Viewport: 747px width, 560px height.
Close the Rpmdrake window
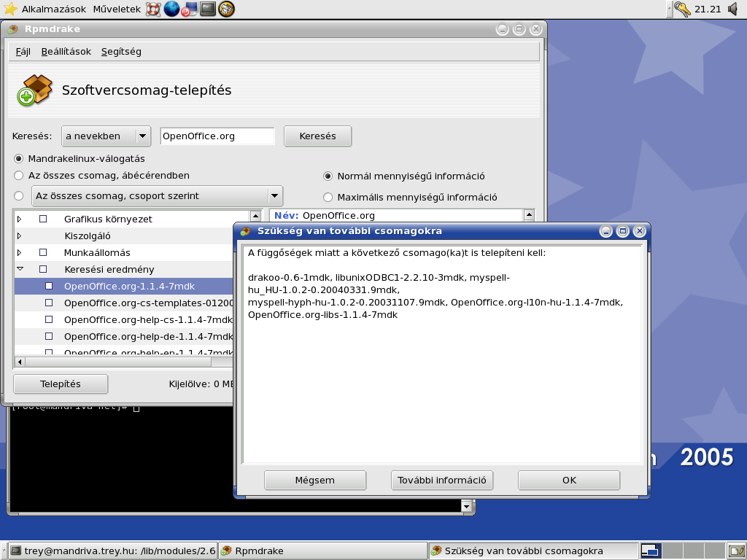[536, 29]
